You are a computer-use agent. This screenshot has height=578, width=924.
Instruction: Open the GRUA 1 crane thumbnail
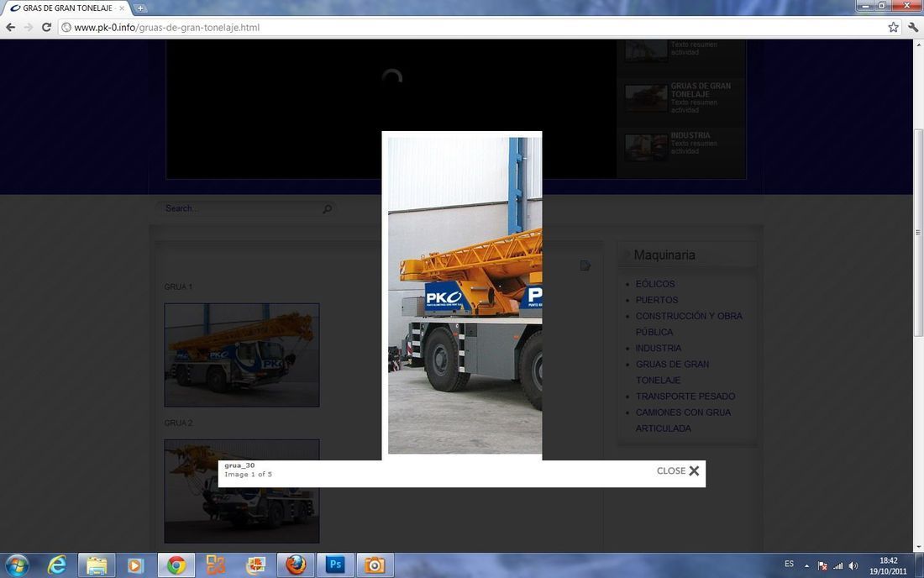point(242,355)
